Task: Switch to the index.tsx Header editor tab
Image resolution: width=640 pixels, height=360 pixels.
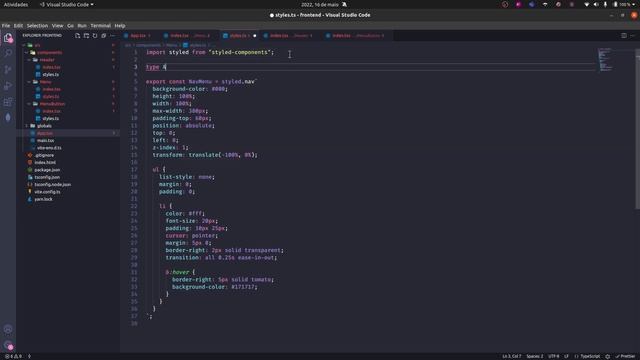Action: [x=290, y=36]
